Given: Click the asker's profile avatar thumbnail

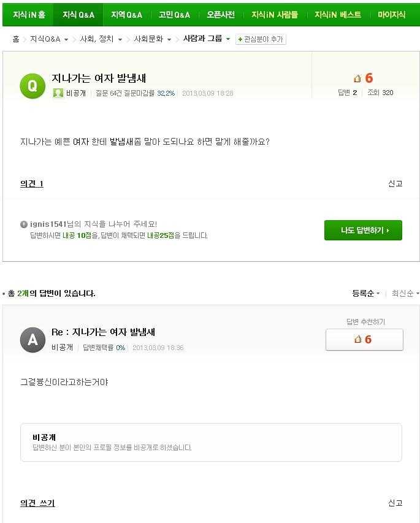Looking at the screenshot, I should (58, 93).
